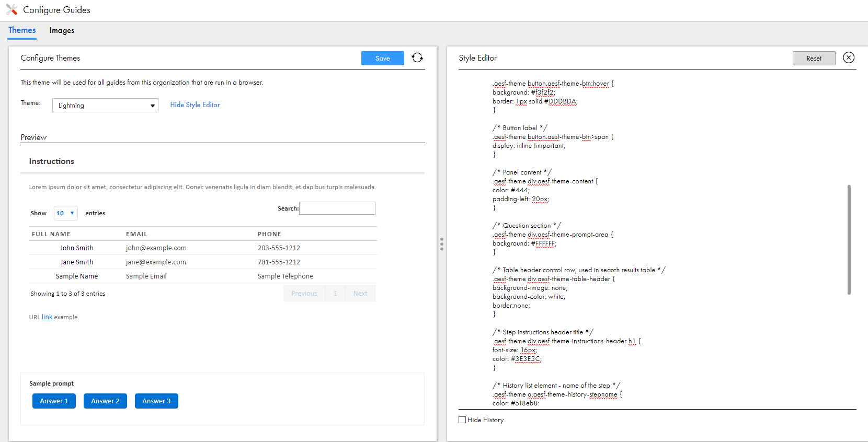Close the Style Editor with the X icon
This screenshot has width=868, height=442.
tap(849, 57)
